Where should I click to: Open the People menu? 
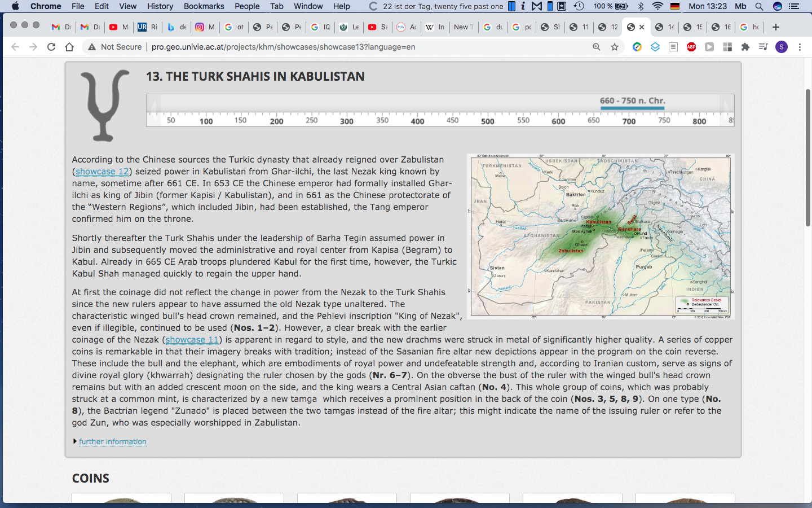point(247,6)
